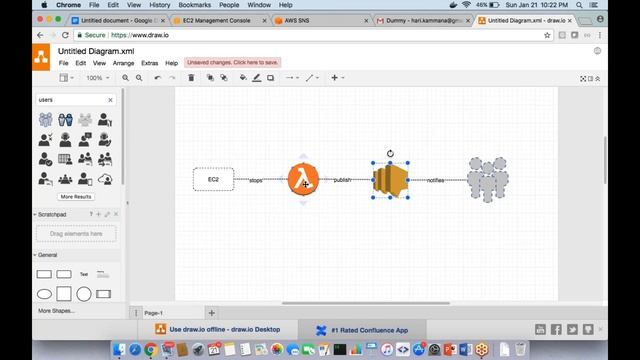Select the two blue users icon result
Viewport: 640px width, 360px height.
tap(65, 120)
